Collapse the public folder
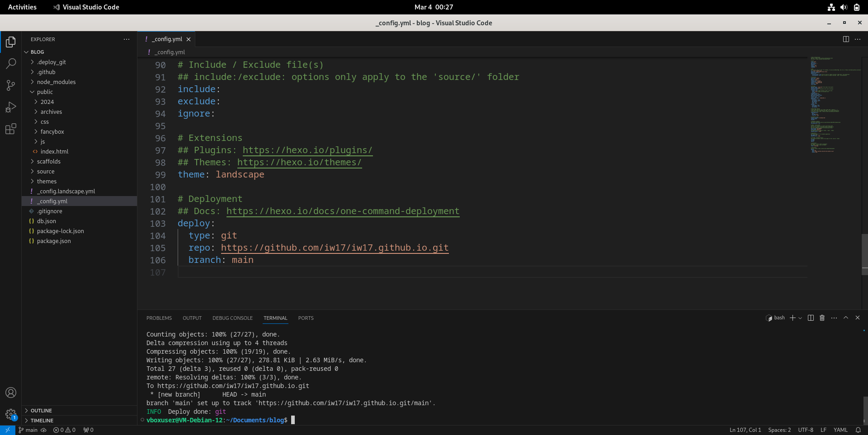Screen dimensions: 868x435 coord(79,92)
